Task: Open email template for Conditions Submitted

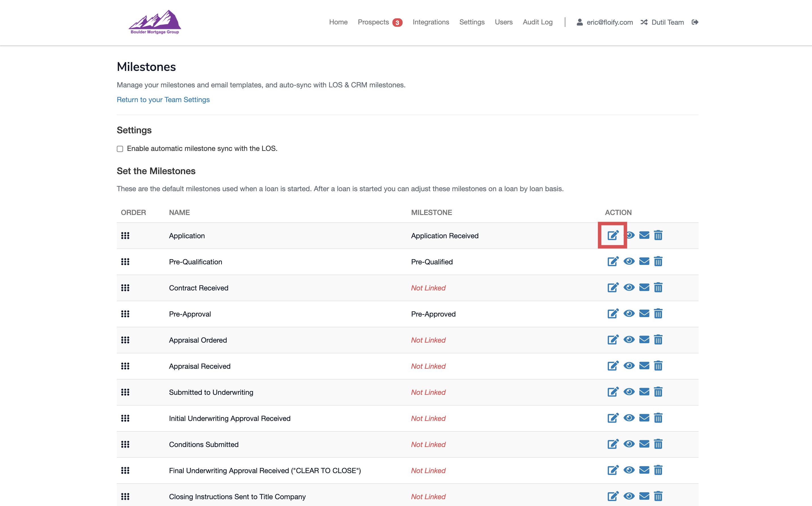Action: (644, 444)
